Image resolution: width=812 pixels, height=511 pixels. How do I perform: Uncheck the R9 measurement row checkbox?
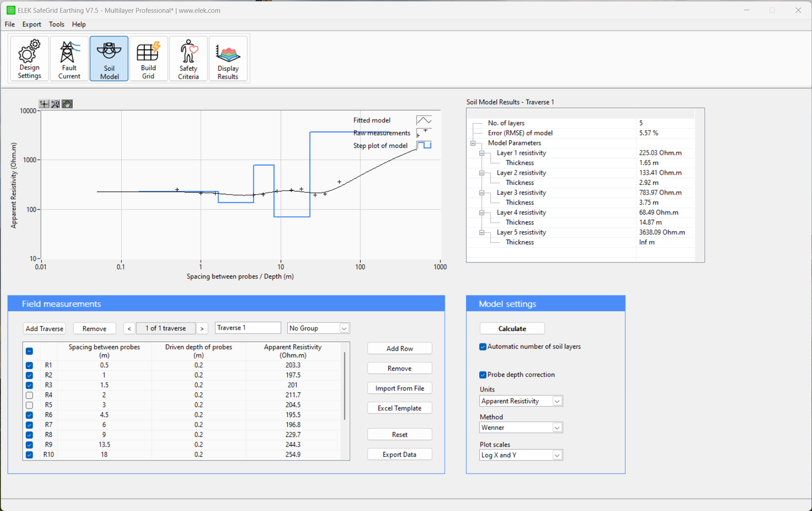[x=29, y=445]
